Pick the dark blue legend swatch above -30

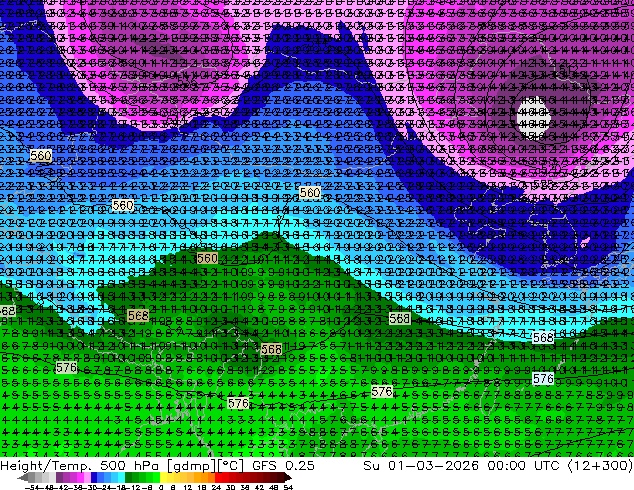94,478
